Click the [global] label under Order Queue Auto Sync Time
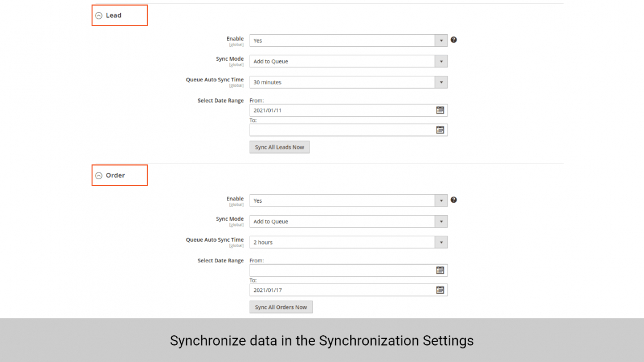This screenshot has width=644, height=362. click(237, 245)
